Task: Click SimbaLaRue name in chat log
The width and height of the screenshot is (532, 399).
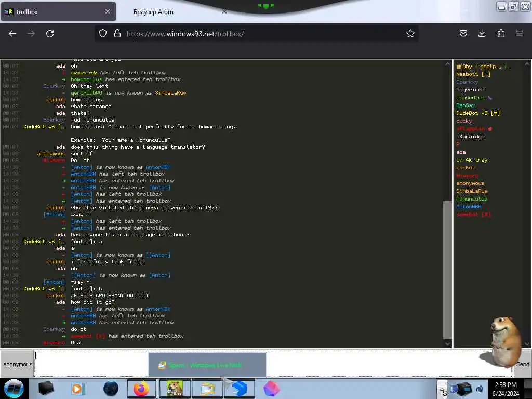Action: (x=170, y=92)
